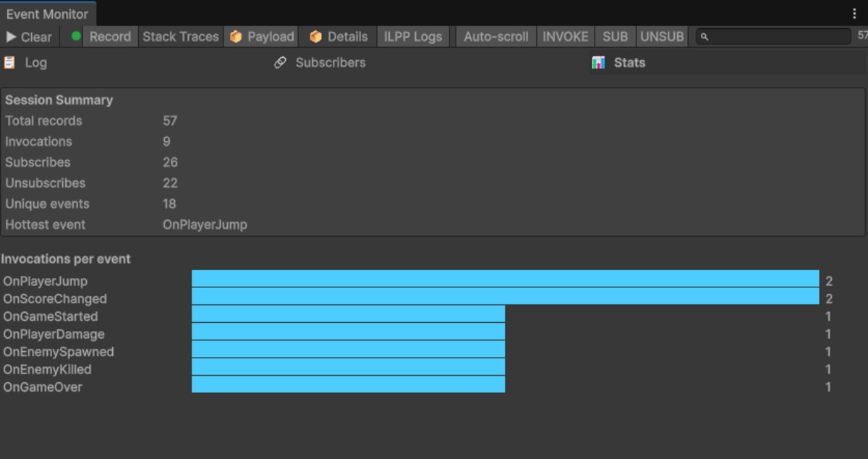Image resolution: width=868 pixels, height=459 pixels.
Task: Click the Invocations value 9
Action: (166, 141)
